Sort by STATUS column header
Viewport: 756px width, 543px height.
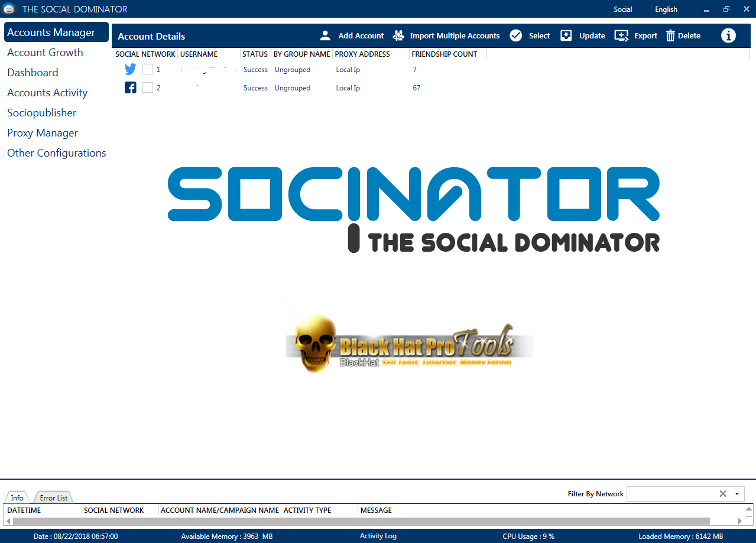(255, 54)
